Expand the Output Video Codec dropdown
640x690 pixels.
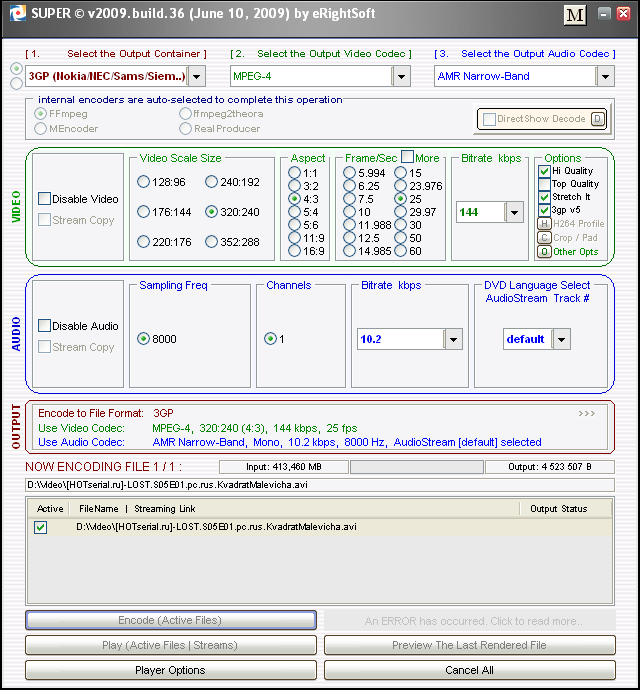tap(401, 76)
